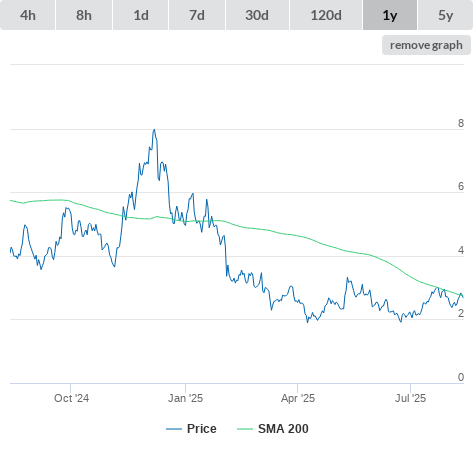Show the 5y price history

[445, 15]
